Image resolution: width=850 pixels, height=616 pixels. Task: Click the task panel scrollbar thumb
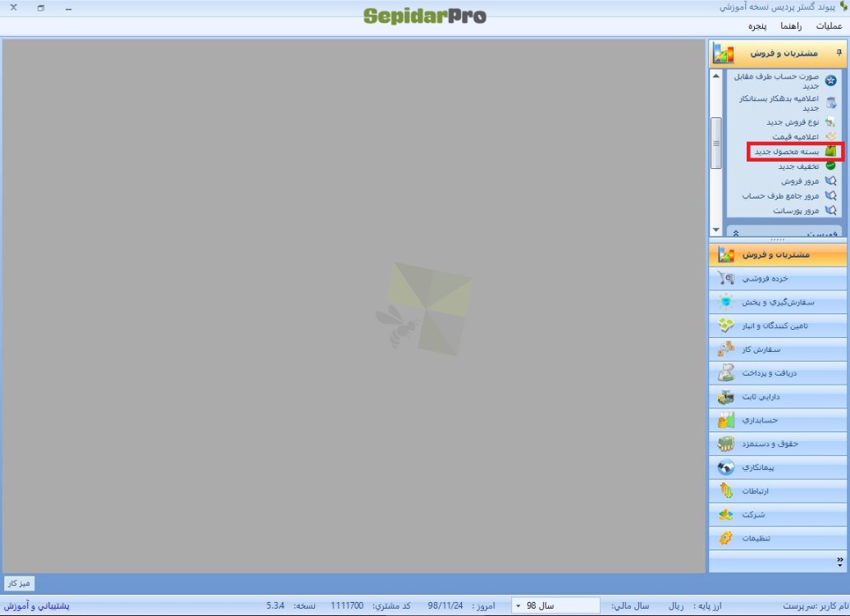(716, 143)
